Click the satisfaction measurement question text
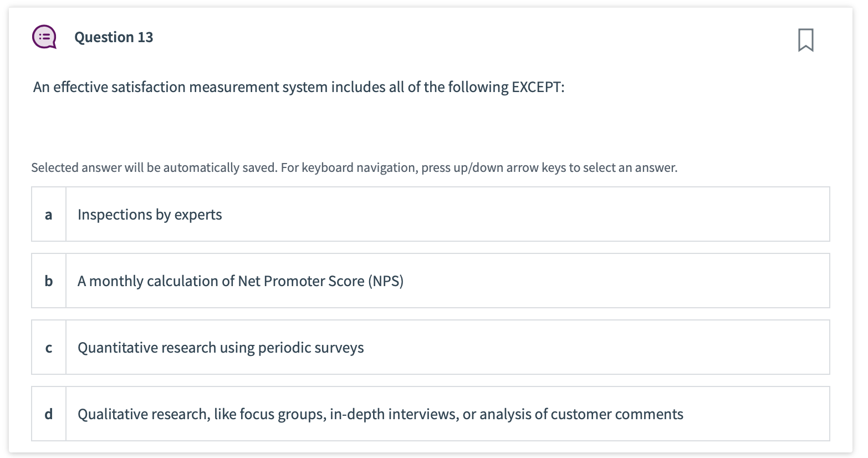The width and height of the screenshot is (868, 458). [x=299, y=87]
